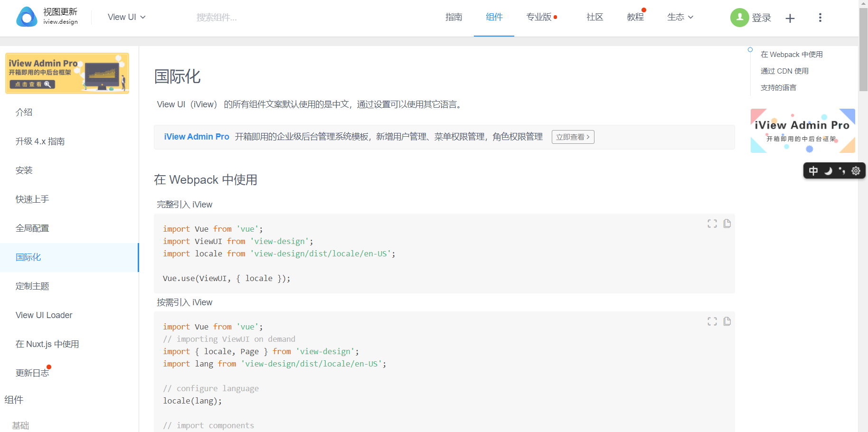Open the vertical three-dot more menu
Screen dimensions: 868x432
click(x=820, y=18)
